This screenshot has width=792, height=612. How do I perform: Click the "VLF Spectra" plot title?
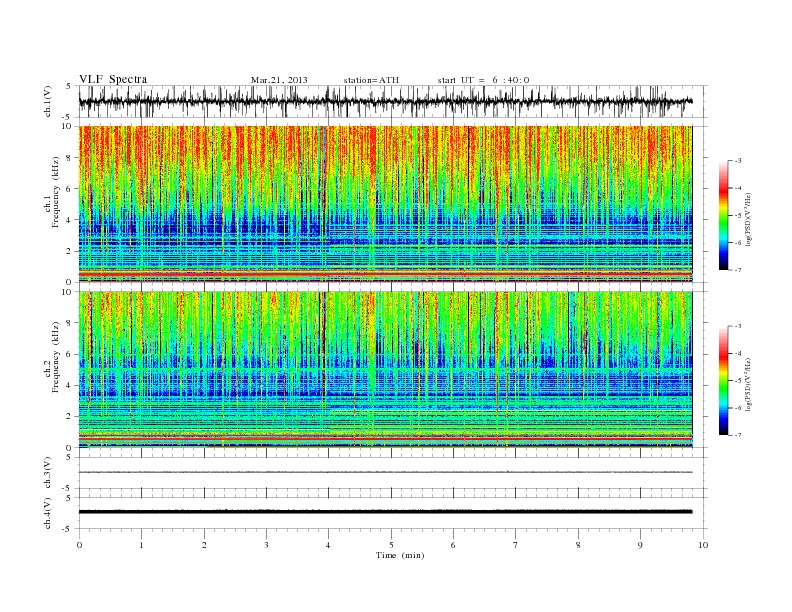click(113, 79)
